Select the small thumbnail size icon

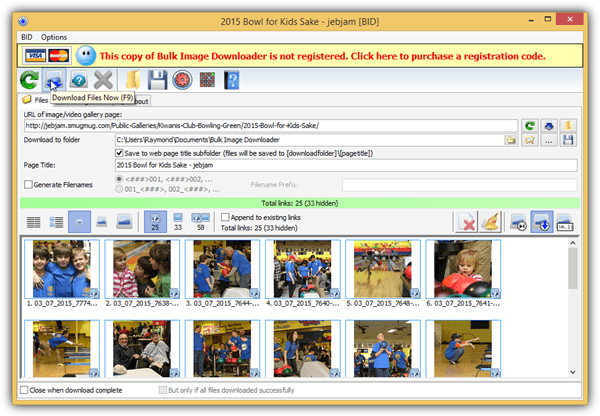(79, 222)
